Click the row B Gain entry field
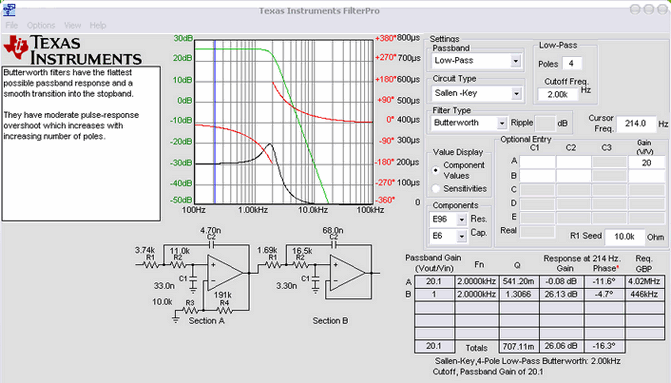The height and width of the screenshot is (383, 671). click(x=646, y=176)
